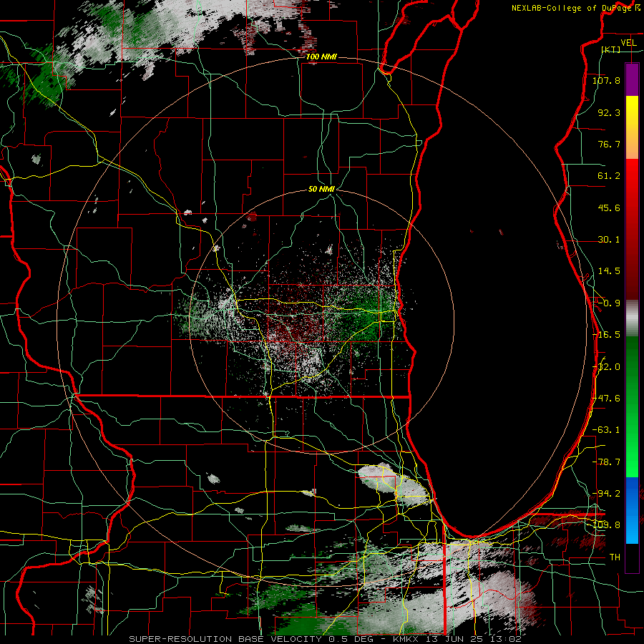
Task: Click the -63.1 velocity scale value
Action: tap(606, 430)
